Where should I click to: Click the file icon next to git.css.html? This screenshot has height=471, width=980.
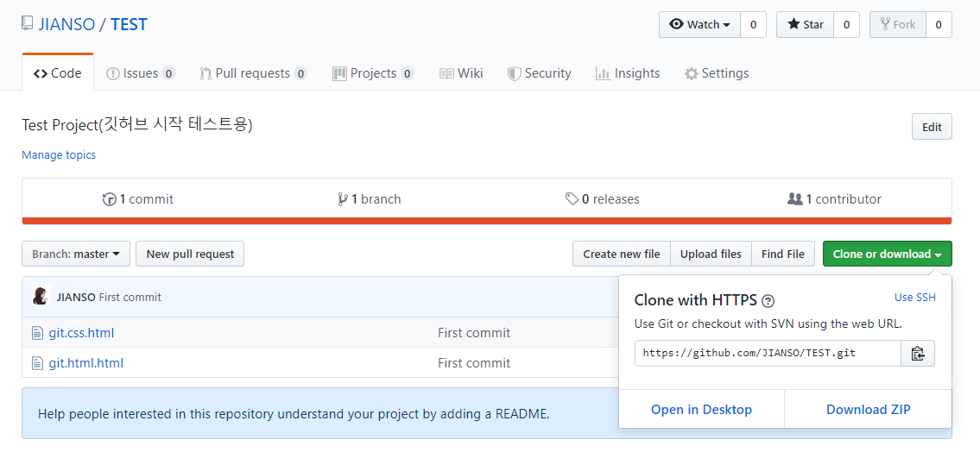click(37, 333)
